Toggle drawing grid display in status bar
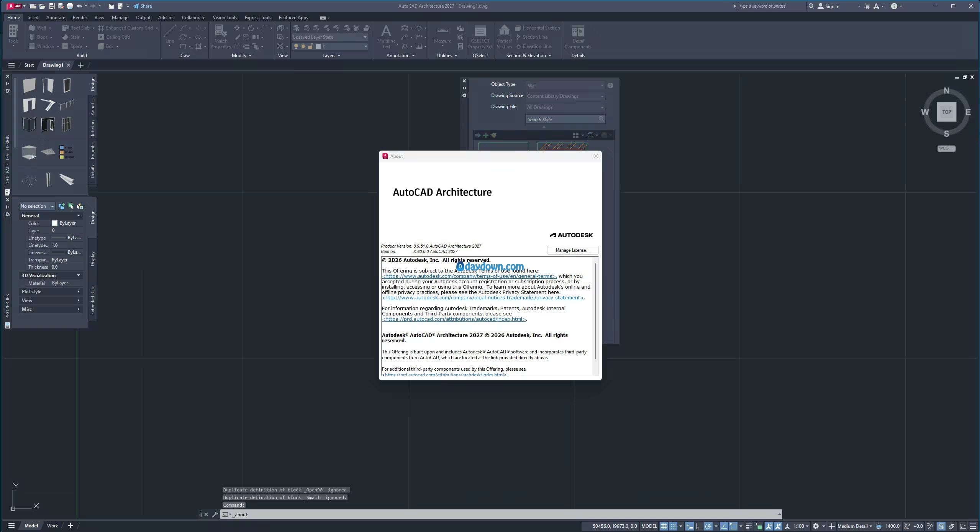 click(x=664, y=526)
